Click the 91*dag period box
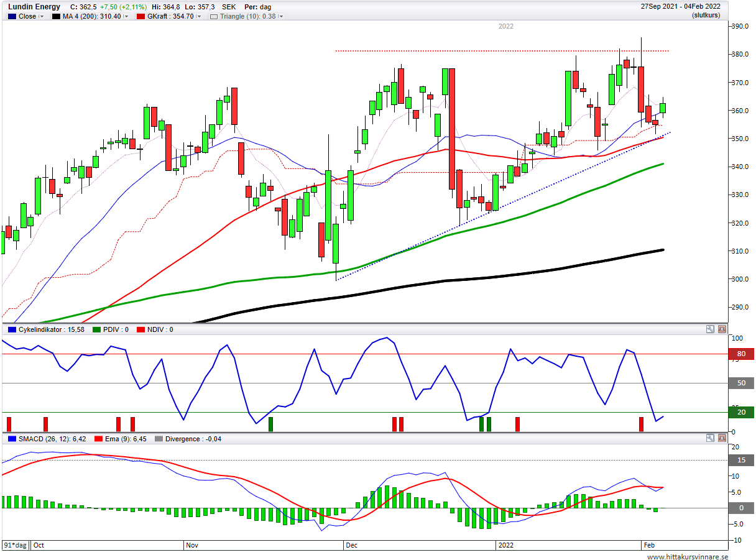 tap(16, 545)
